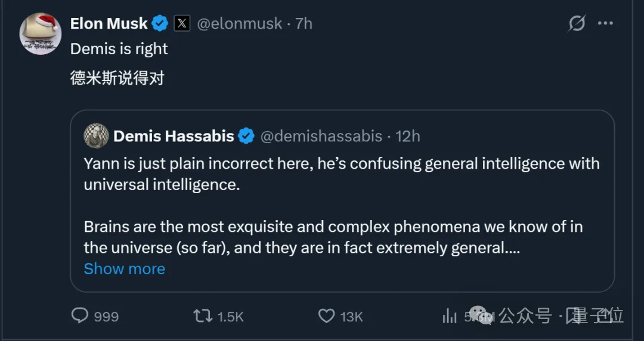Visit the @demishassabis handle
Screen dimensions: 644x341
tap(321, 137)
